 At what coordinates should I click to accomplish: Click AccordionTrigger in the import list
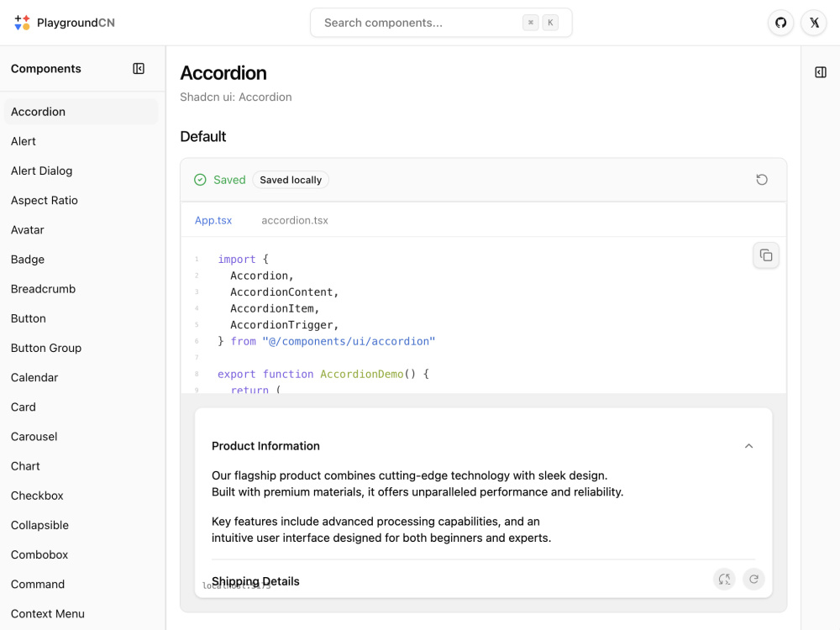[x=281, y=324]
